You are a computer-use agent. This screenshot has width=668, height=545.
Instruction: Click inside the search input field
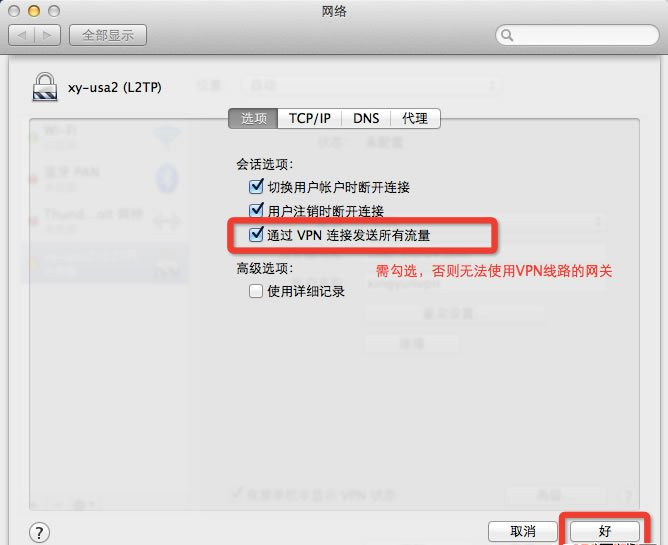[577, 35]
